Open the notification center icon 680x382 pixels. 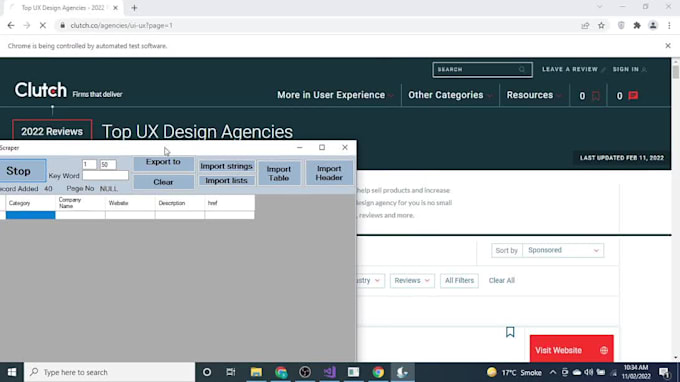tap(664, 372)
